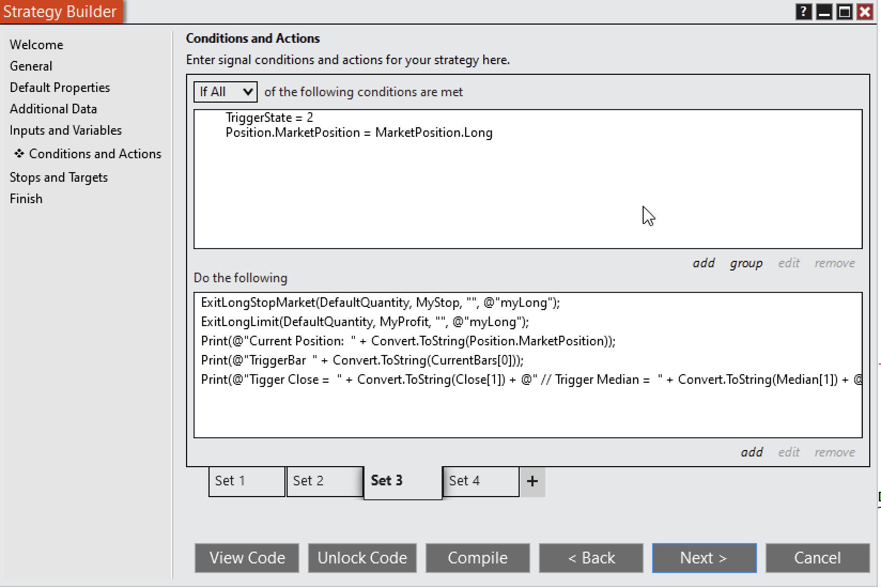
Task: Add a new condition via conditions 'add' link
Action: coord(704,263)
